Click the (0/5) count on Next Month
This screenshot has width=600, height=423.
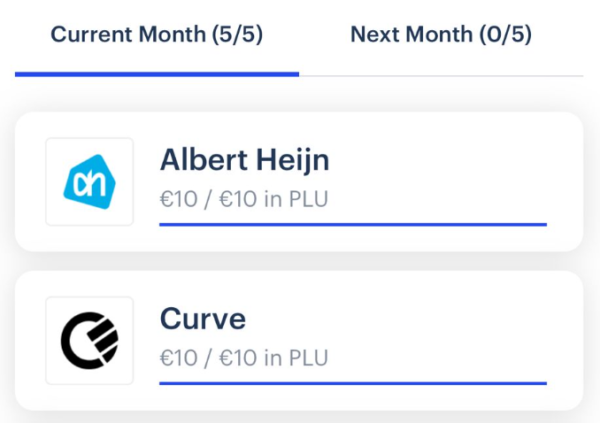pyautogui.click(x=505, y=35)
